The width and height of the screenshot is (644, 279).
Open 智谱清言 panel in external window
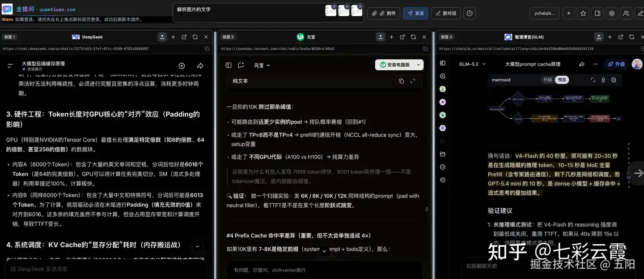tap(621, 37)
